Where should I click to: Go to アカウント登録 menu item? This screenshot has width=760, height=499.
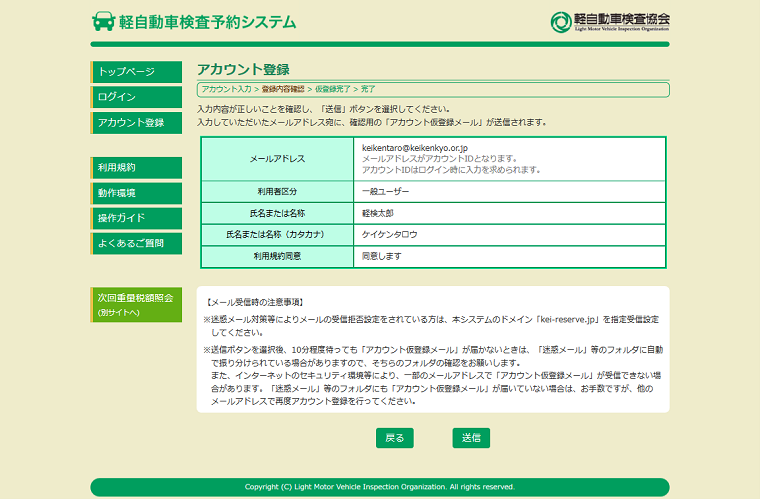pyautogui.click(x=136, y=123)
